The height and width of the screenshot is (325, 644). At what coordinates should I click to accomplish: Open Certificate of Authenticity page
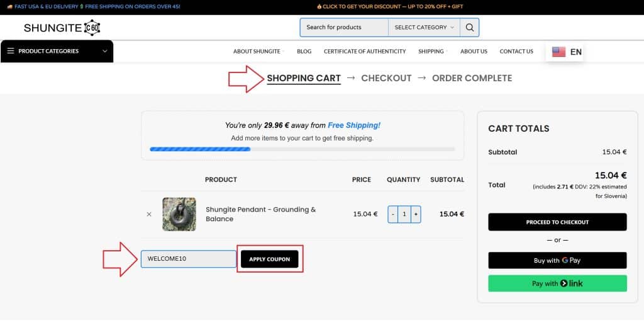click(x=365, y=52)
